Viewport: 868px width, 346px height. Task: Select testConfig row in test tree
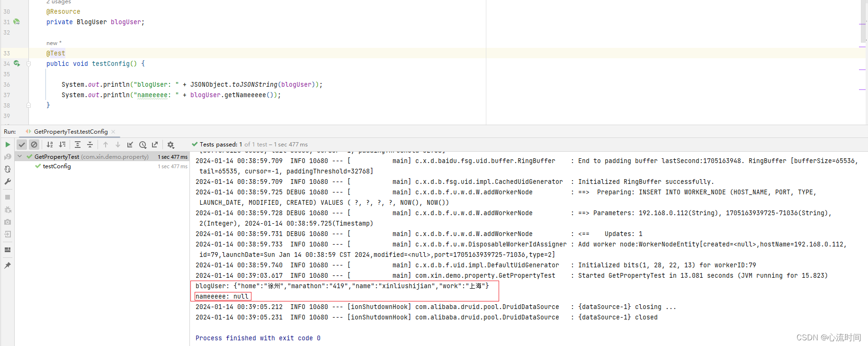point(102,166)
